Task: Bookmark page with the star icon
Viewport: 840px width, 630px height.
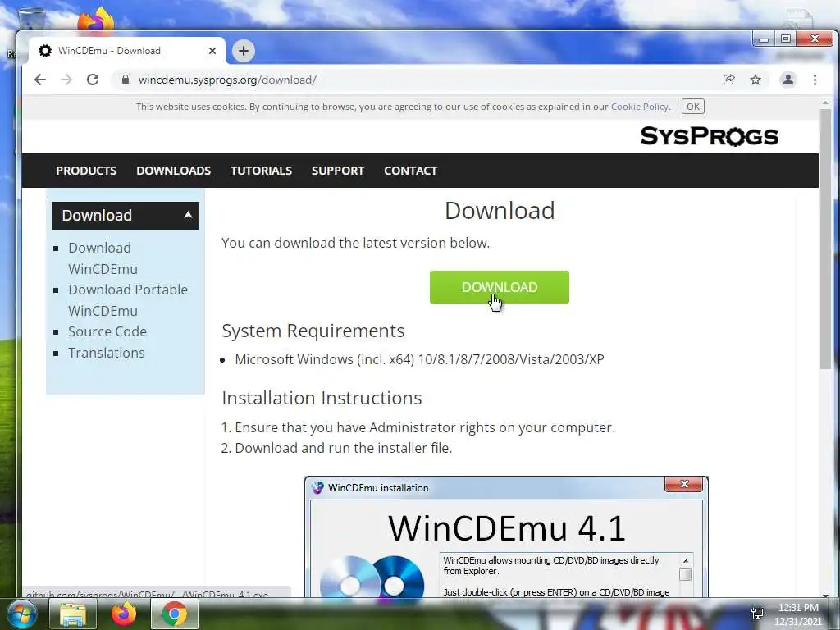Action: click(756, 80)
